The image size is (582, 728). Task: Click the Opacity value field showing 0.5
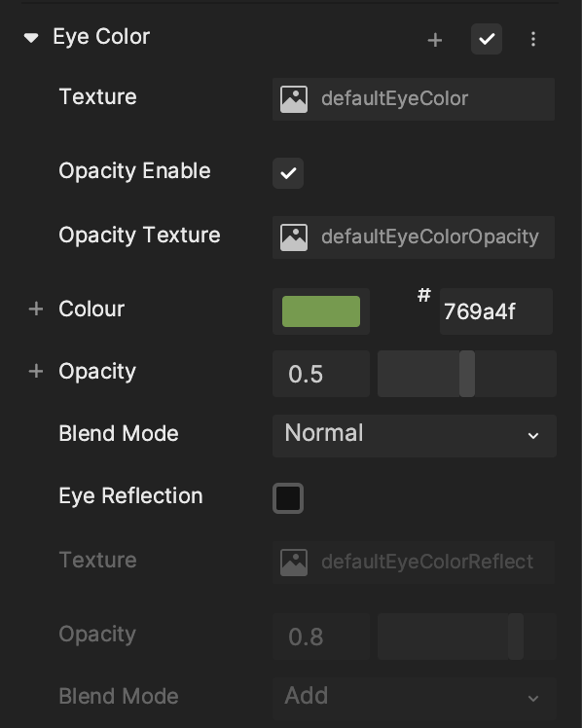[321, 374]
